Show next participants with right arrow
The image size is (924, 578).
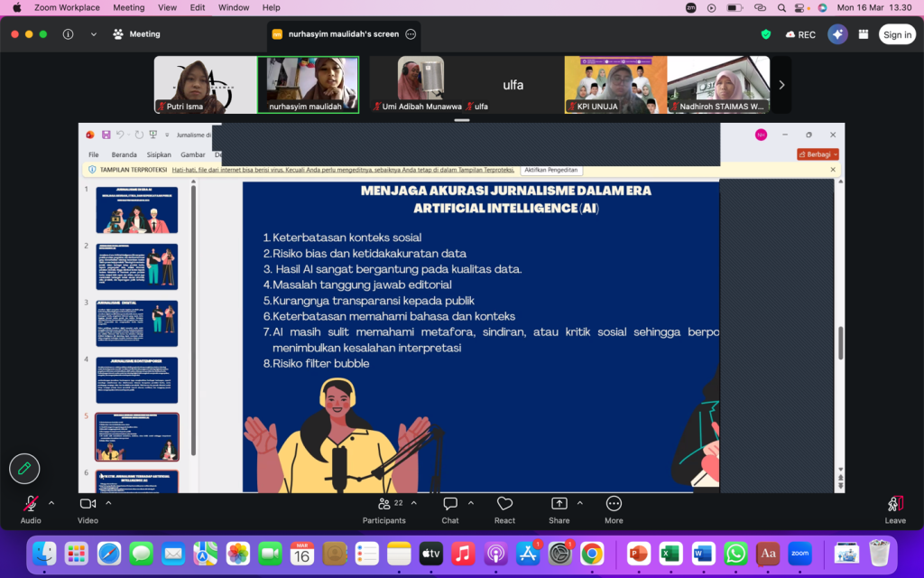pos(781,85)
